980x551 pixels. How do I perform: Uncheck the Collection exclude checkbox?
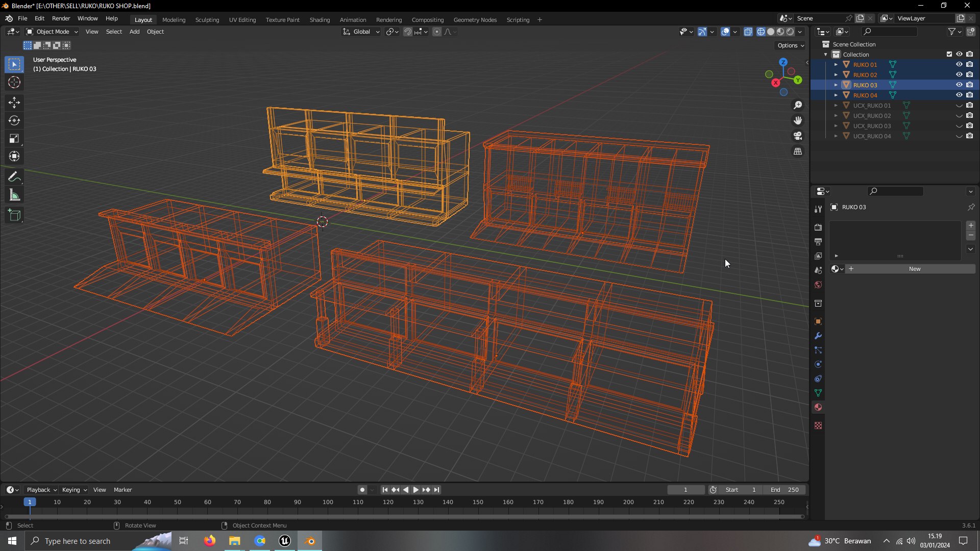click(949, 54)
